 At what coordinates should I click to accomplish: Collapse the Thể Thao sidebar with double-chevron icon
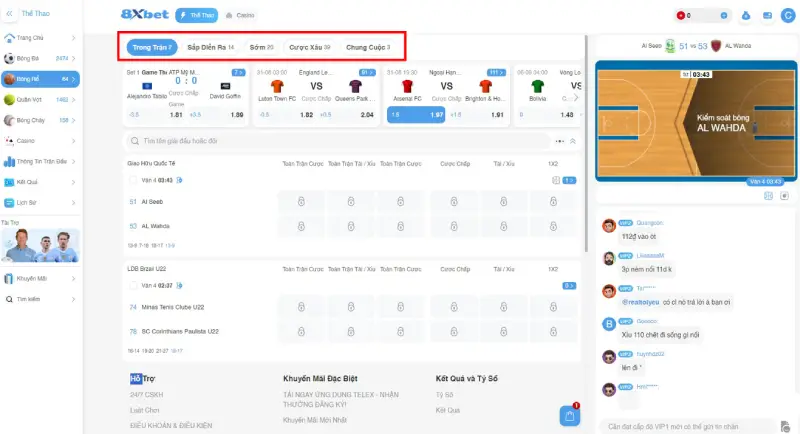[10, 15]
